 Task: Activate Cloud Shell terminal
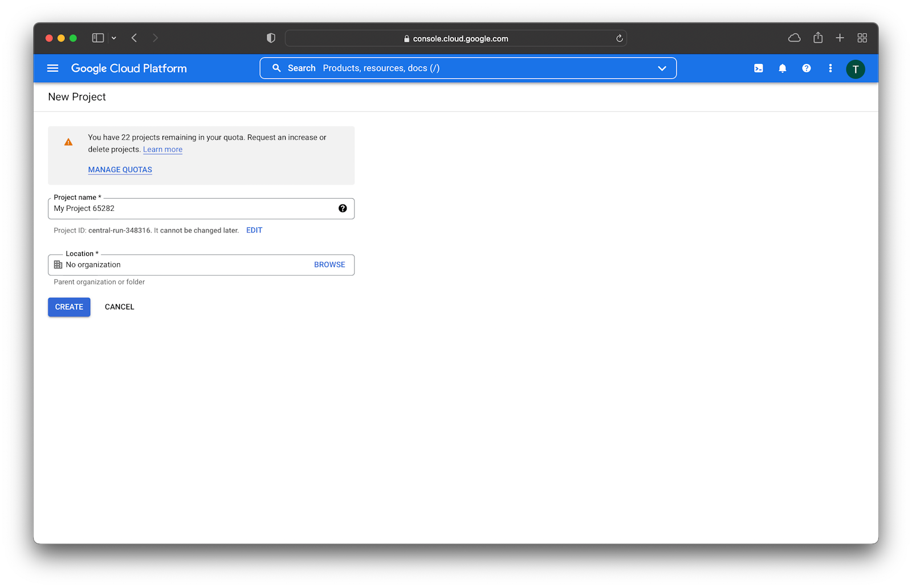(x=758, y=68)
